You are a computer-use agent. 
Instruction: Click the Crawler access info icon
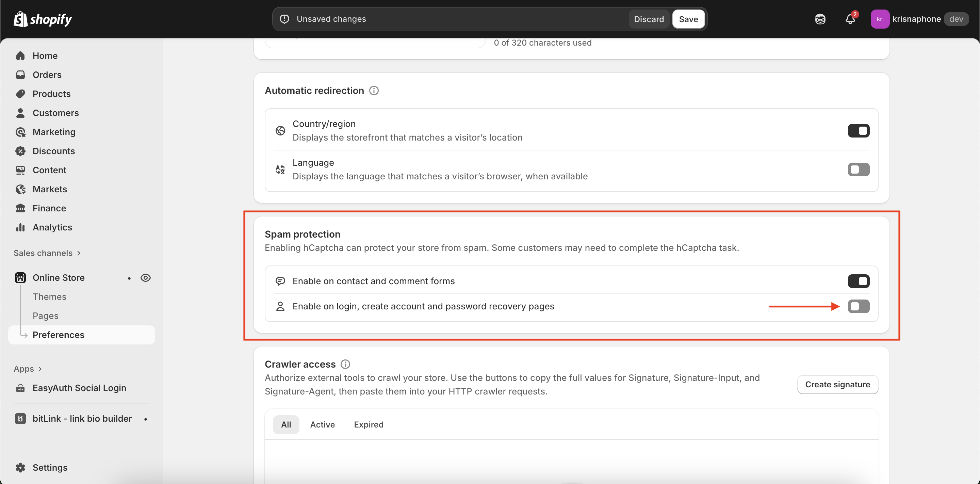coord(345,364)
